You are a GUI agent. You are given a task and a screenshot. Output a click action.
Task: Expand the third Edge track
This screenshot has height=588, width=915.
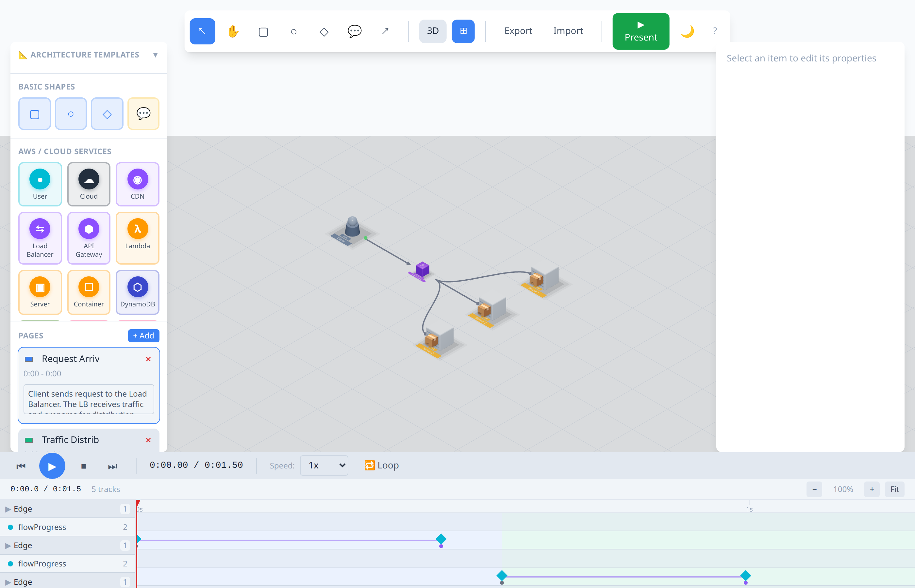tap(8, 582)
